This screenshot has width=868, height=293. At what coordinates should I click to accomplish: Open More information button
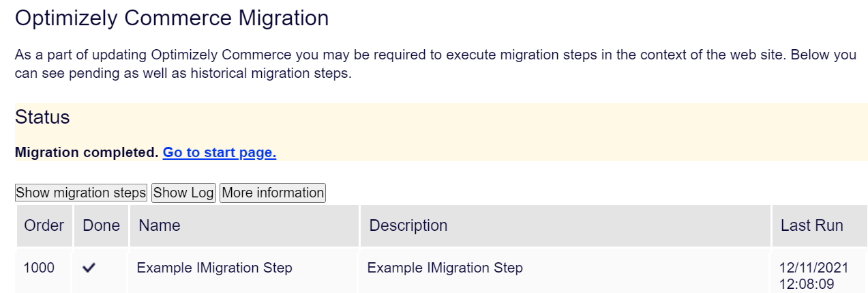point(273,193)
